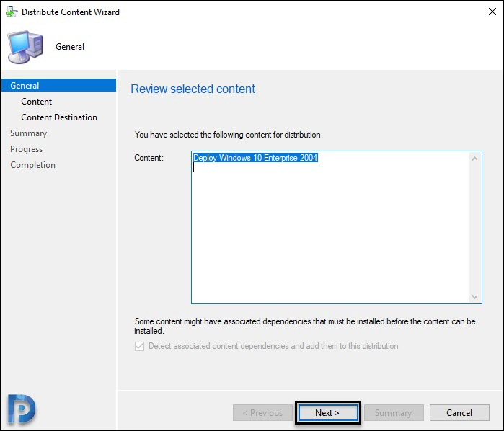Image resolution: width=504 pixels, height=431 pixels.
Task: Click the Review selected content heading
Action: pyautogui.click(x=193, y=89)
